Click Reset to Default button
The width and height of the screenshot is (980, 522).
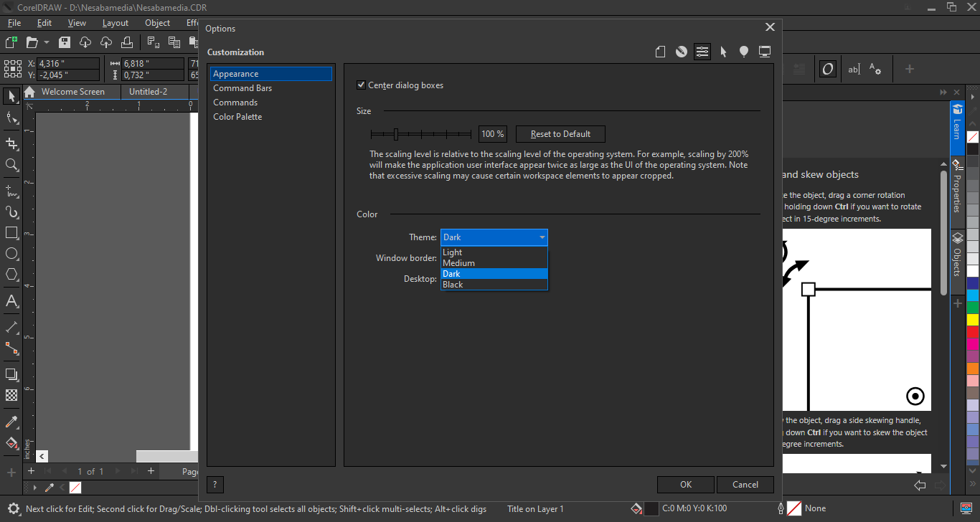[560, 134]
